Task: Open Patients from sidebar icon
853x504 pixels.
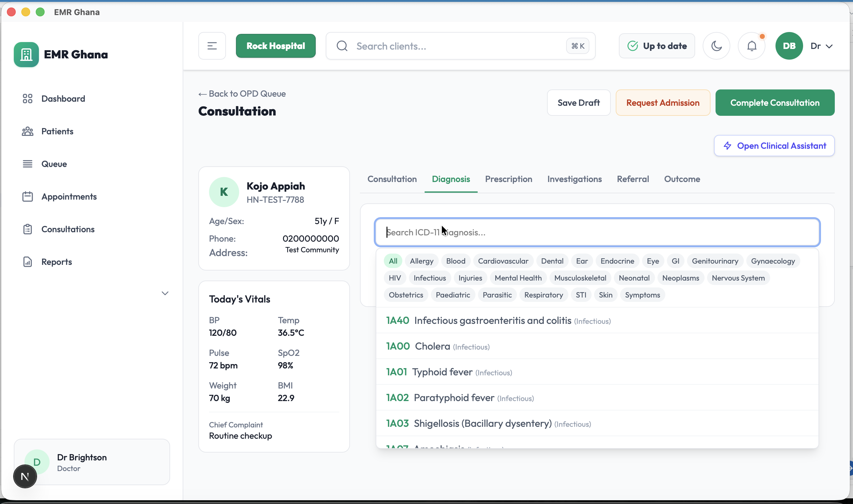Action: [28, 131]
